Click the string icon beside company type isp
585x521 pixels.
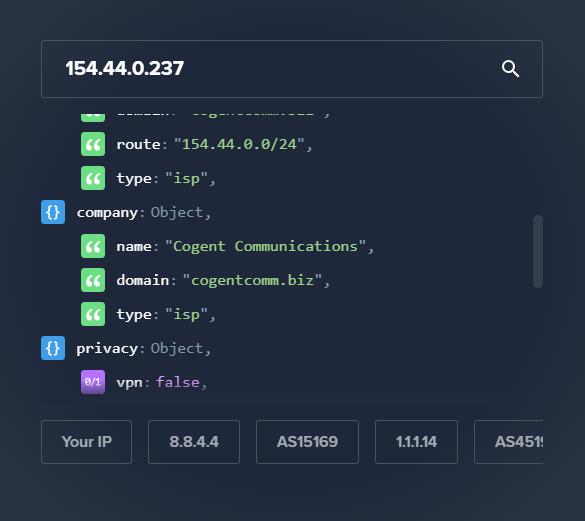coord(93,314)
